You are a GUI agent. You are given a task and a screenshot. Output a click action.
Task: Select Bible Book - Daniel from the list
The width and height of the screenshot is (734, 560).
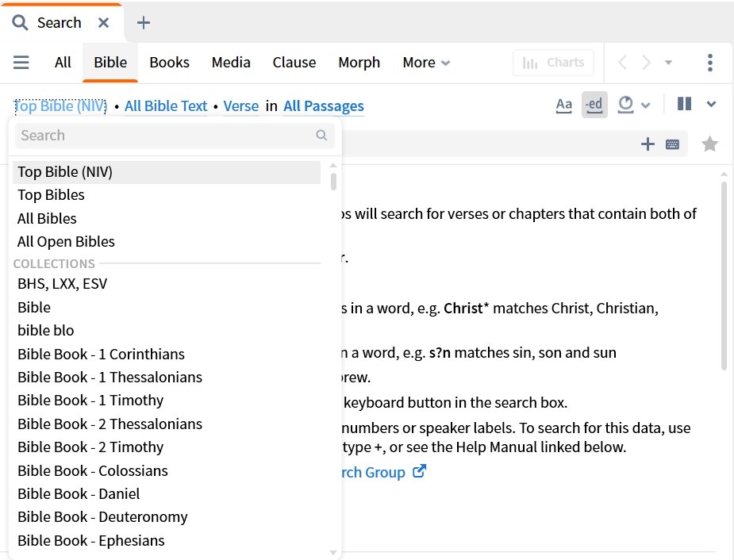pyautogui.click(x=79, y=494)
